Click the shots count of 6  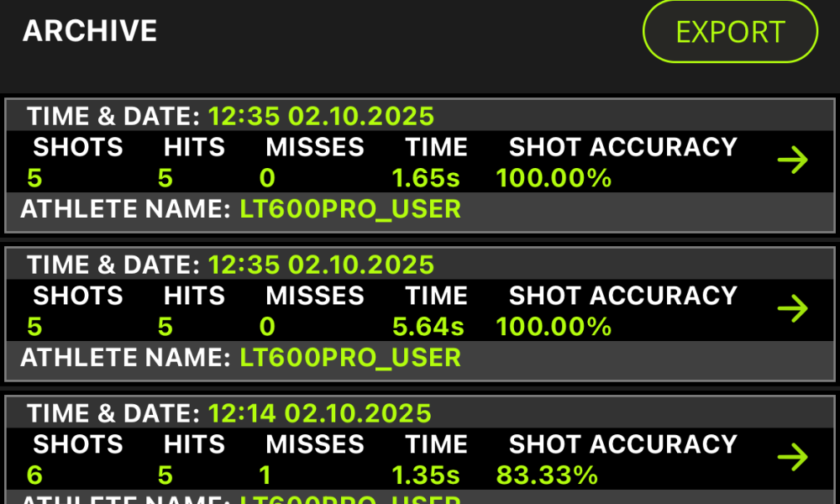click(x=34, y=475)
